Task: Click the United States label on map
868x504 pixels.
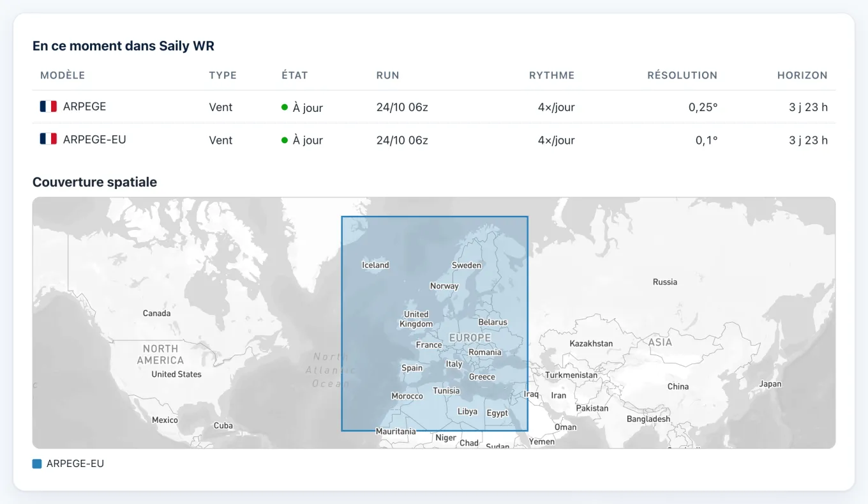Action: point(176,374)
